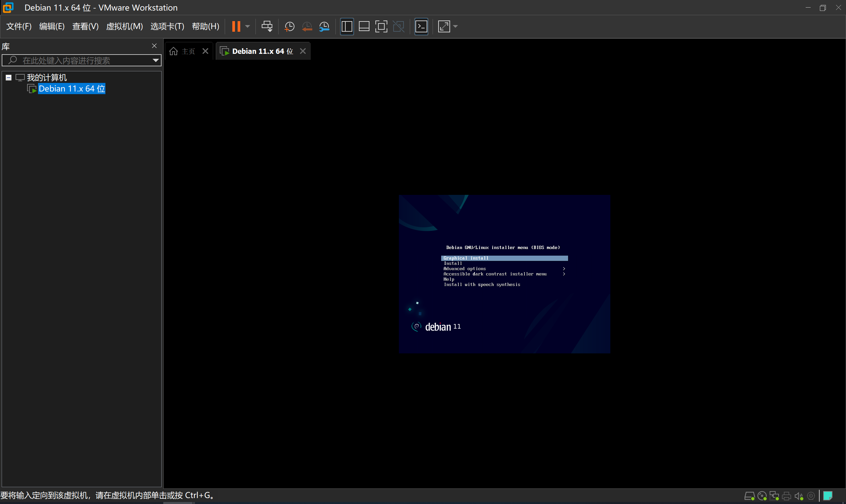Viewport: 846px width, 504px height.
Task: Select Help in the installer menu
Action: tap(448, 279)
